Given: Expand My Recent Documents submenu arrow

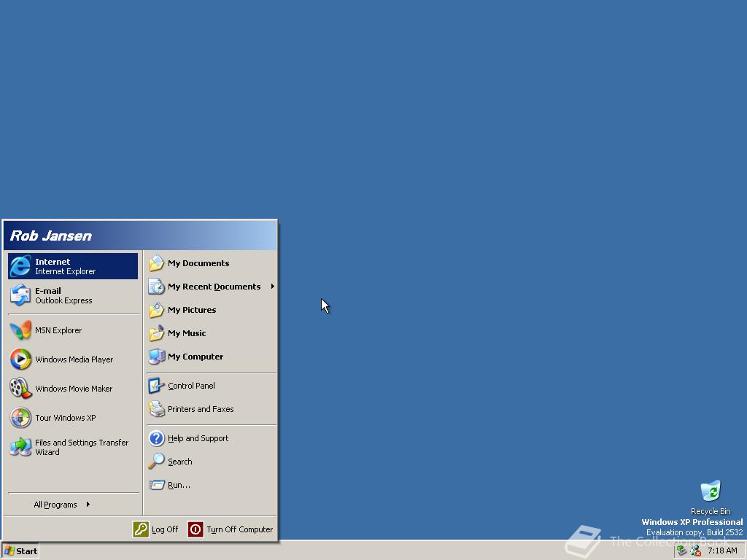Looking at the screenshot, I should click(x=273, y=286).
